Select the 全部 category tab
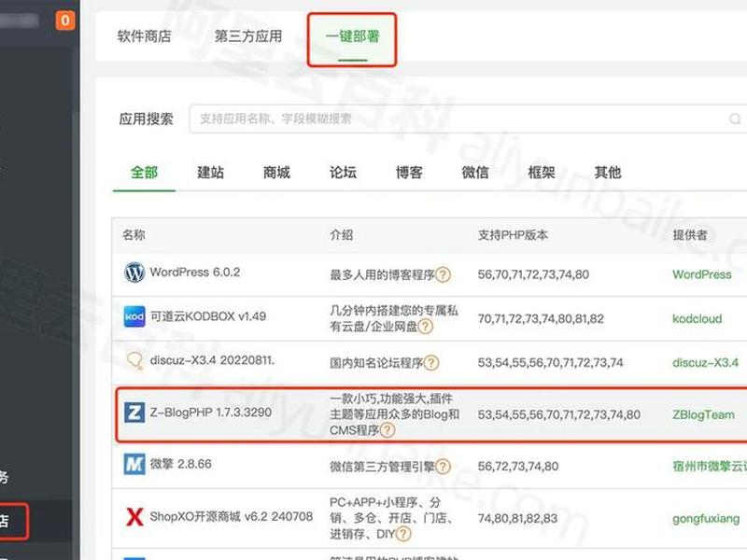Image resolution: width=747 pixels, height=560 pixels. click(144, 173)
